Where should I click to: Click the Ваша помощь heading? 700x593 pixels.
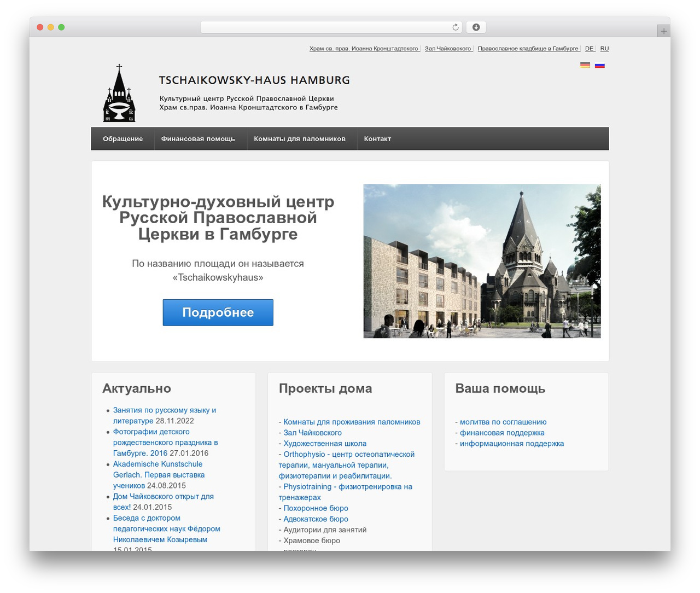point(500,388)
